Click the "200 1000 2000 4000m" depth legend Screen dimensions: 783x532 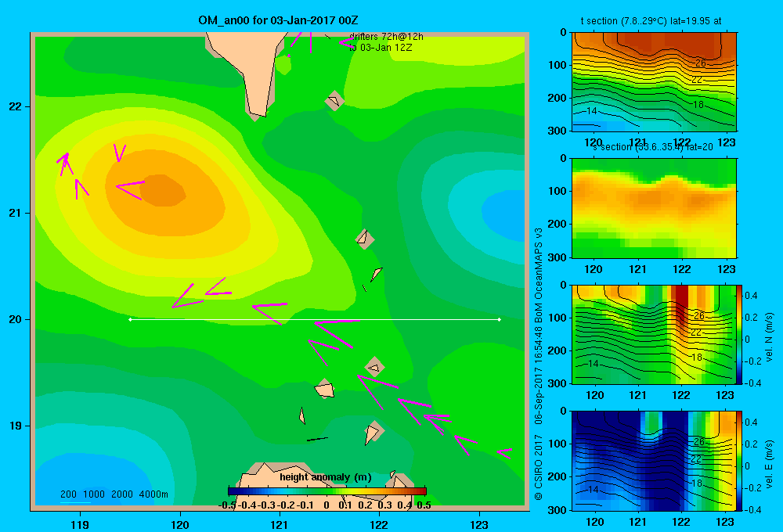coord(114,494)
